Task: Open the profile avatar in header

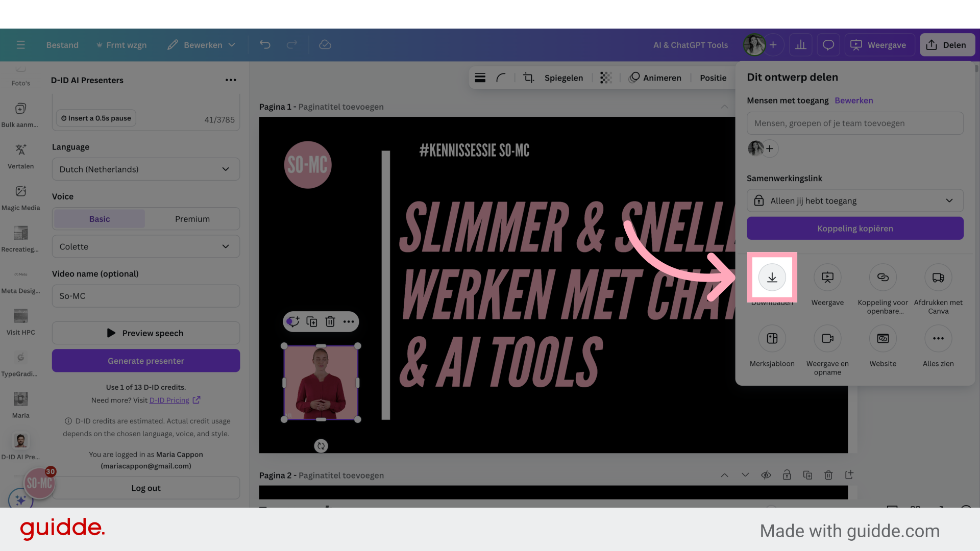Action: [754, 45]
